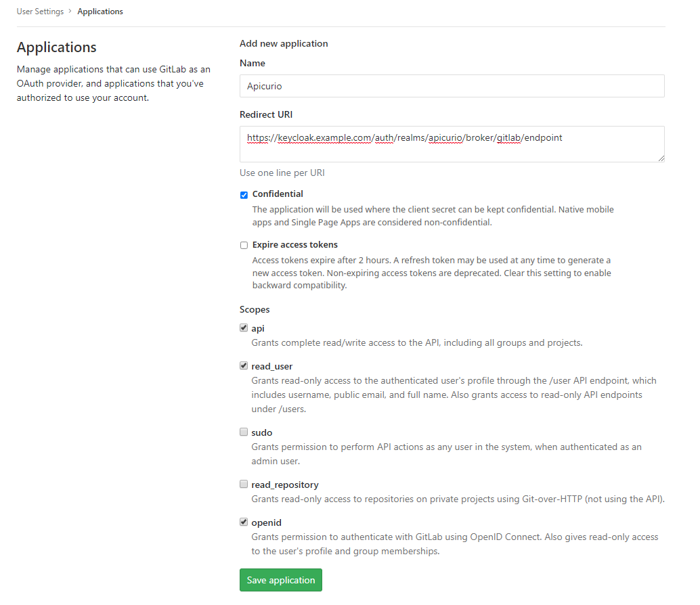Image resolution: width=700 pixels, height=605 pixels.
Task: Disable the "openid" scope
Action: [x=244, y=522]
